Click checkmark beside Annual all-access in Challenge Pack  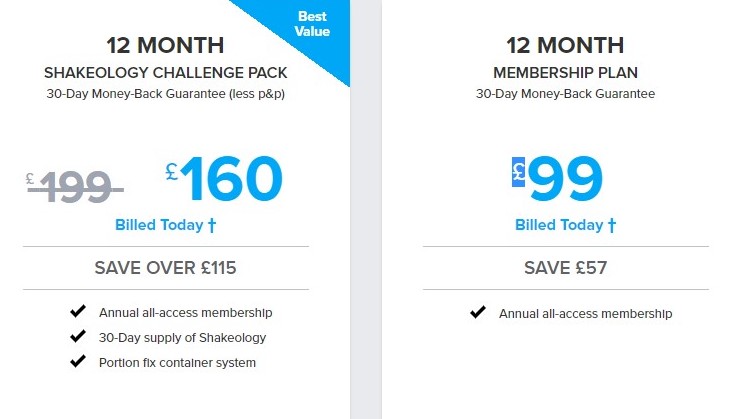coord(77,312)
